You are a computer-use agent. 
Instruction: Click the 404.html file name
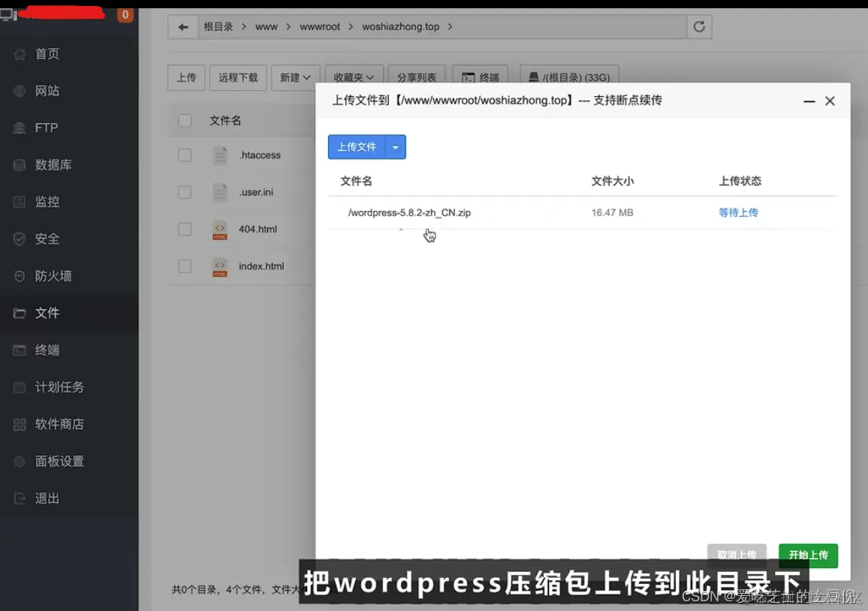(x=258, y=229)
